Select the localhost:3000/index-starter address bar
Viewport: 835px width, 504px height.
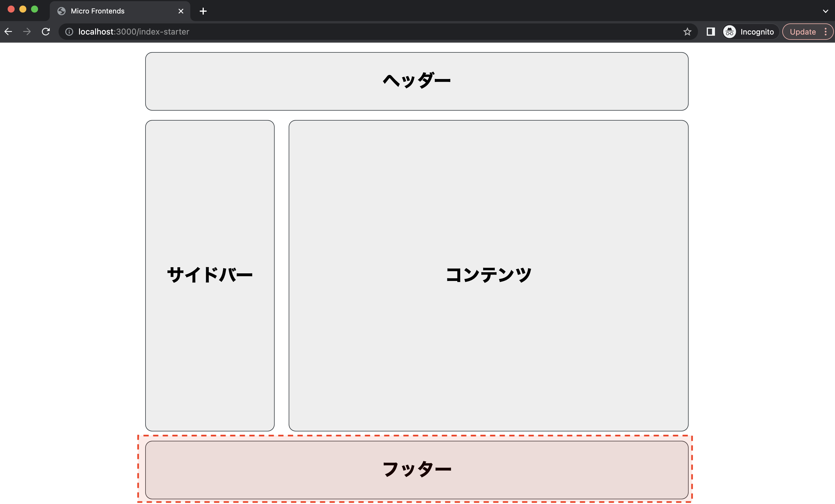point(134,32)
